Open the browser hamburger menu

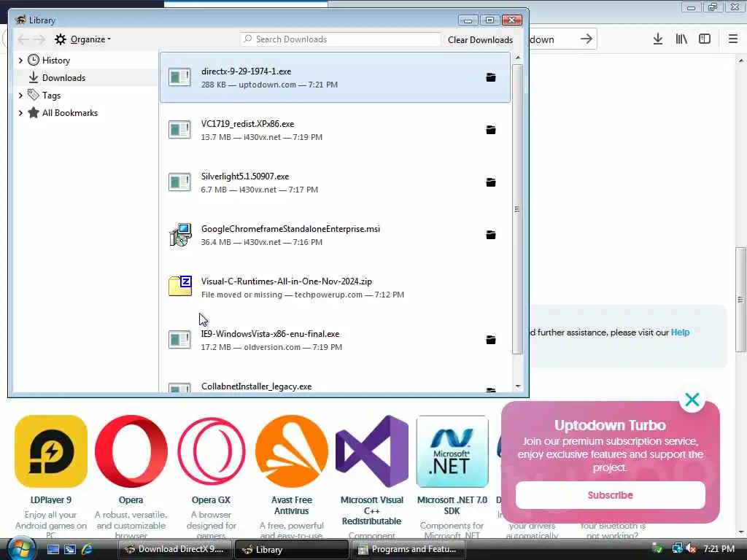pos(733,39)
